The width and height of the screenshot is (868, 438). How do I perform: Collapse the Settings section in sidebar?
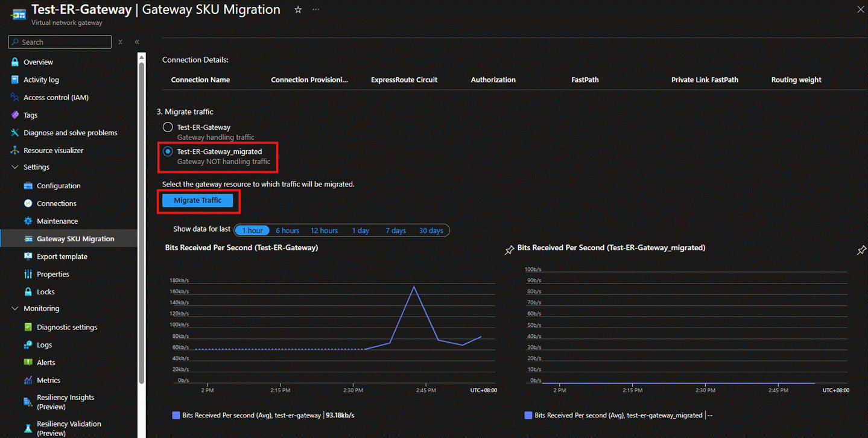click(x=15, y=167)
